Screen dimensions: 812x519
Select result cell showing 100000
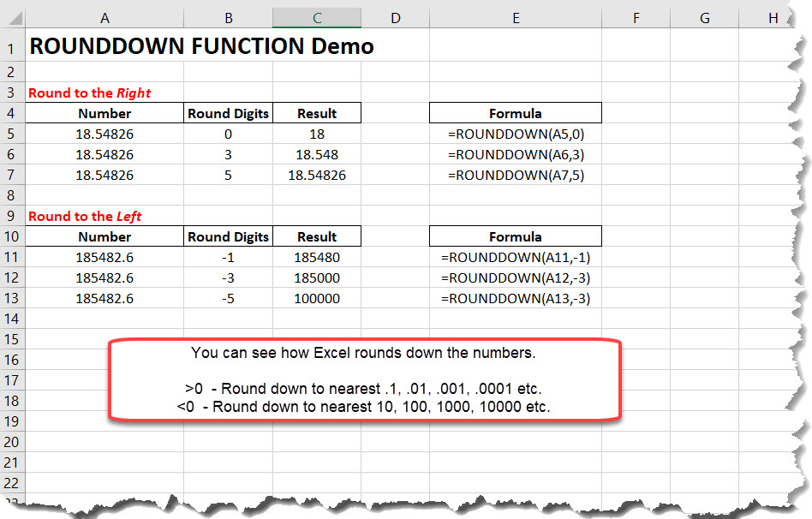[317, 298]
